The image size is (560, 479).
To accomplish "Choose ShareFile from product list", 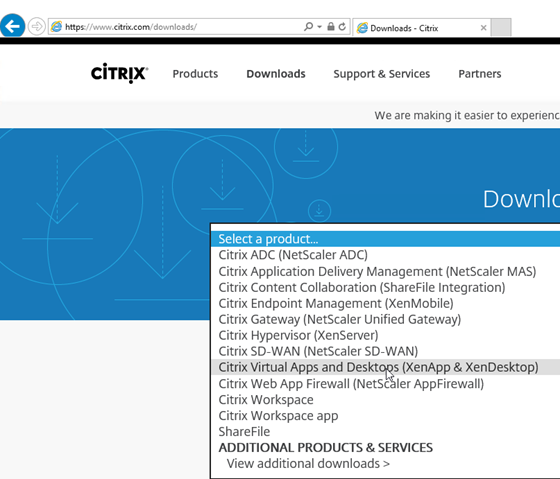I will point(385,431).
